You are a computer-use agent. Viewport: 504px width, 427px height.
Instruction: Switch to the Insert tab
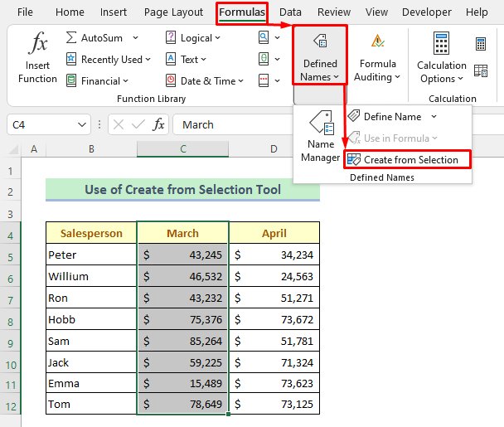(114, 12)
